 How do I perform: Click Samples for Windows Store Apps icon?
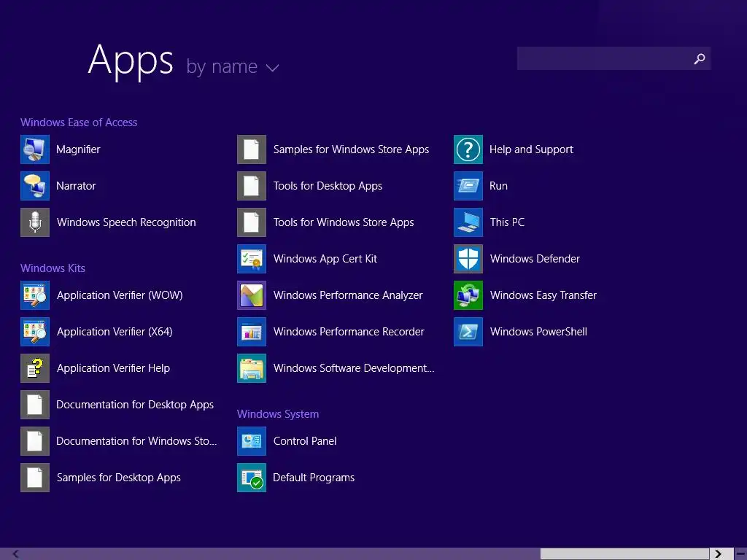tap(252, 149)
